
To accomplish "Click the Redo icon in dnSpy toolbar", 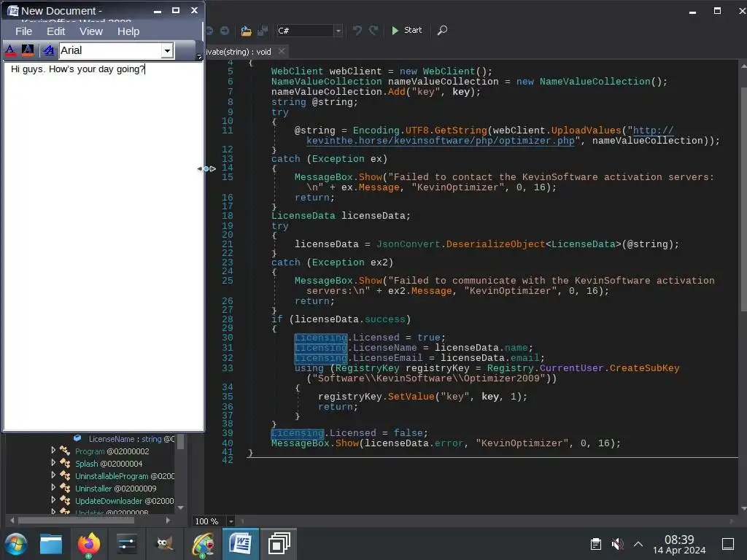I will (x=374, y=31).
